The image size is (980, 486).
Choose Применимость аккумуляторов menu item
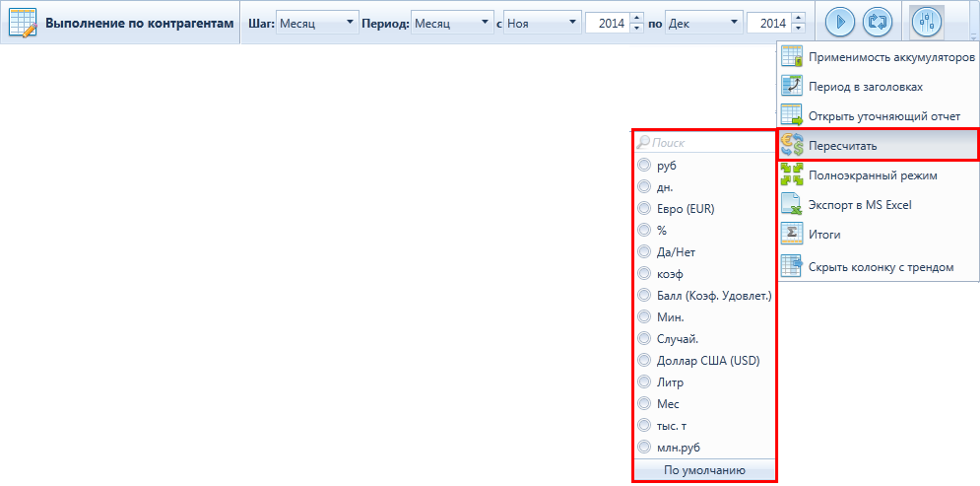[878, 57]
